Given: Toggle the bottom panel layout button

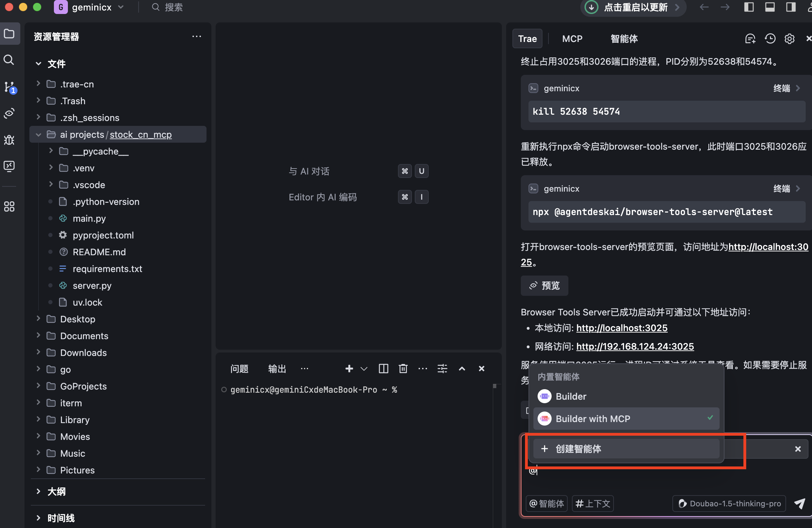Looking at the screenshot, I should pos(770,7).
